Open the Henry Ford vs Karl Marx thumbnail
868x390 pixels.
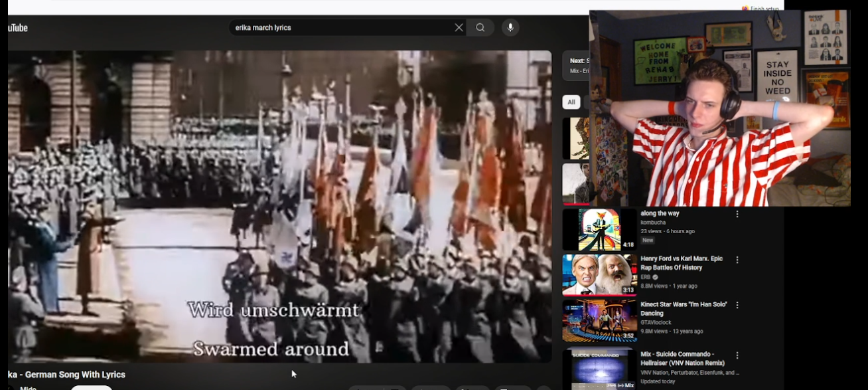[x=600, y=275]
